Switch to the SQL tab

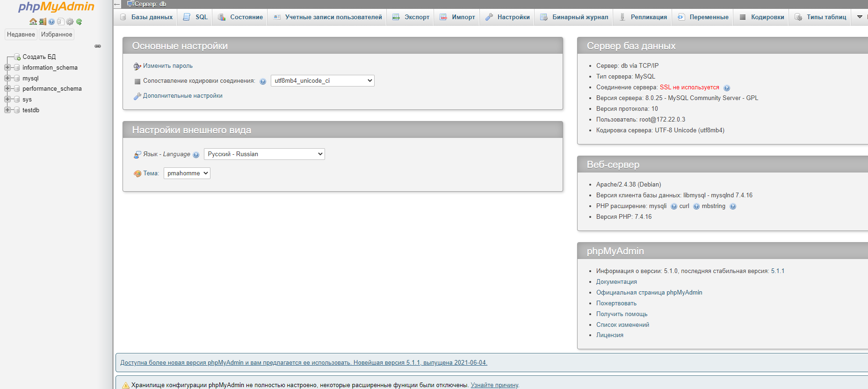click(195, 17)
